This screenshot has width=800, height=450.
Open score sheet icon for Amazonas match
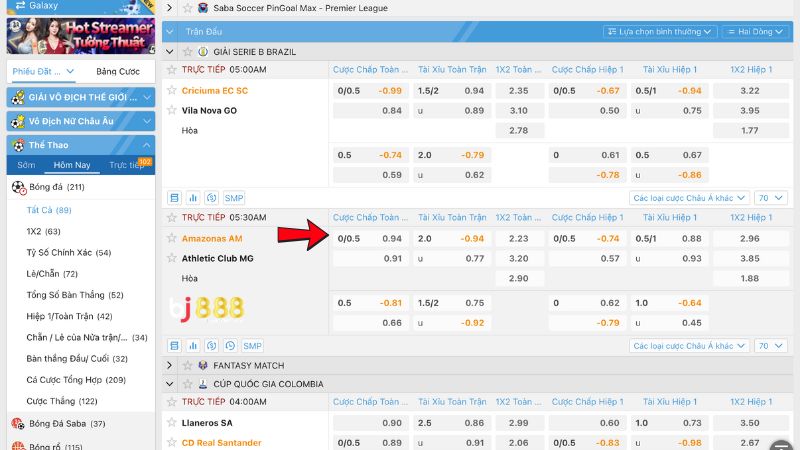point(174,346)
